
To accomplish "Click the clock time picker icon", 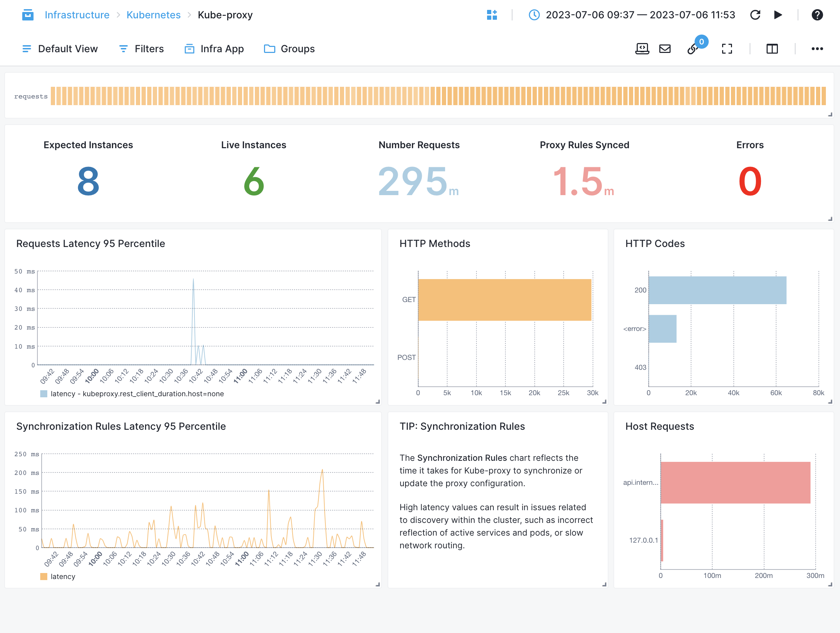I will tap(534, 15).
